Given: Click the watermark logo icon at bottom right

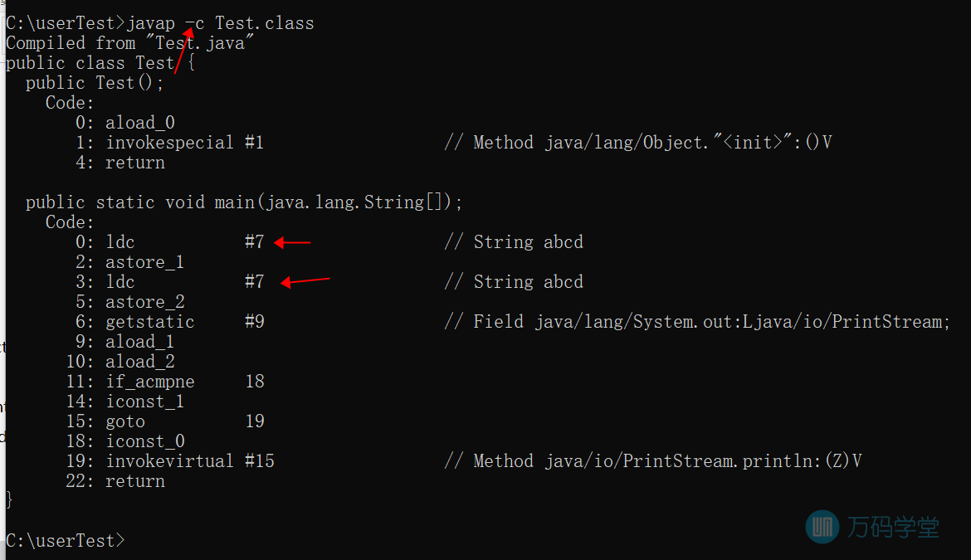Looking at the screenshot, I should click(822, 527).
